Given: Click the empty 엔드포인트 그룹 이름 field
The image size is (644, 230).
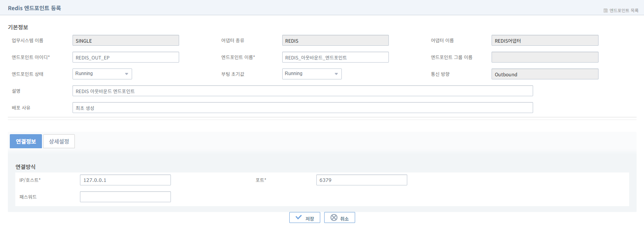Looking at the screenshot, I should [x=545, y=57].
